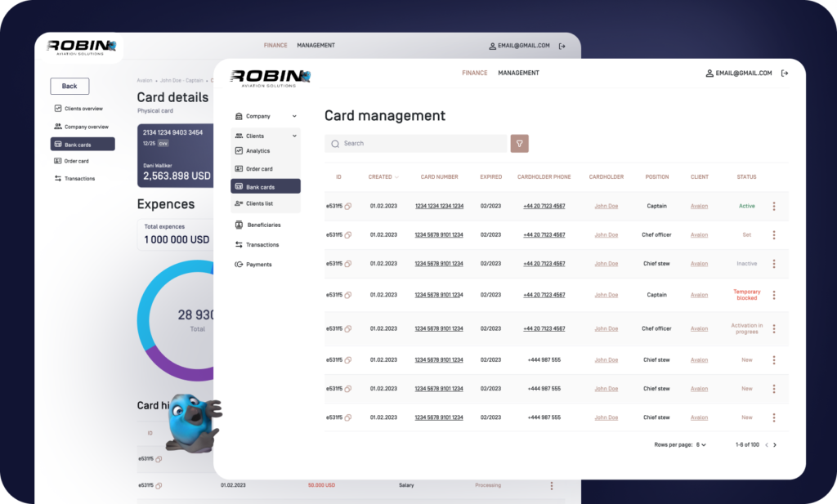Open the three-dot menu for the Inactive row

click(773, 264)
